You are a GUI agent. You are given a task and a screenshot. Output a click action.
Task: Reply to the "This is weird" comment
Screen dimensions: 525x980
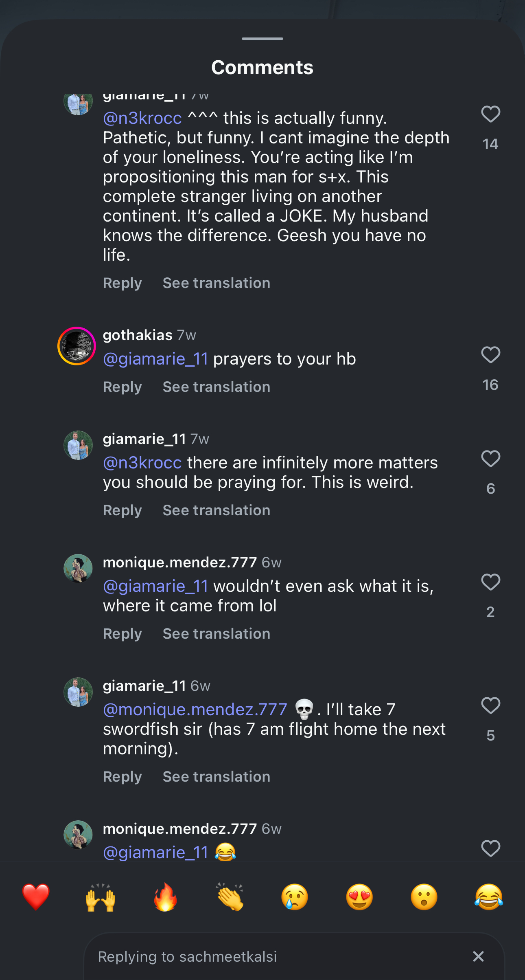122,510
